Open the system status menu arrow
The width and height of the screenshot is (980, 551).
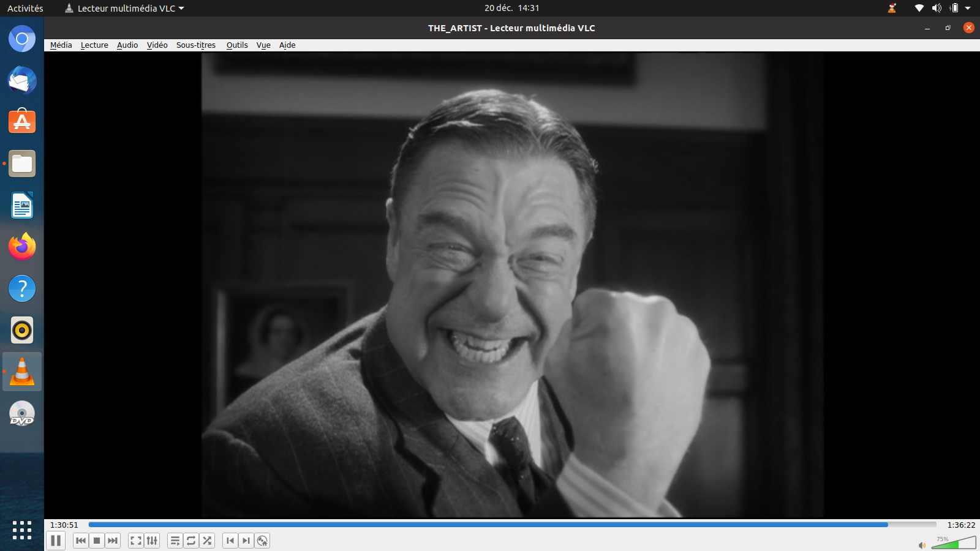tap(968, 9)
